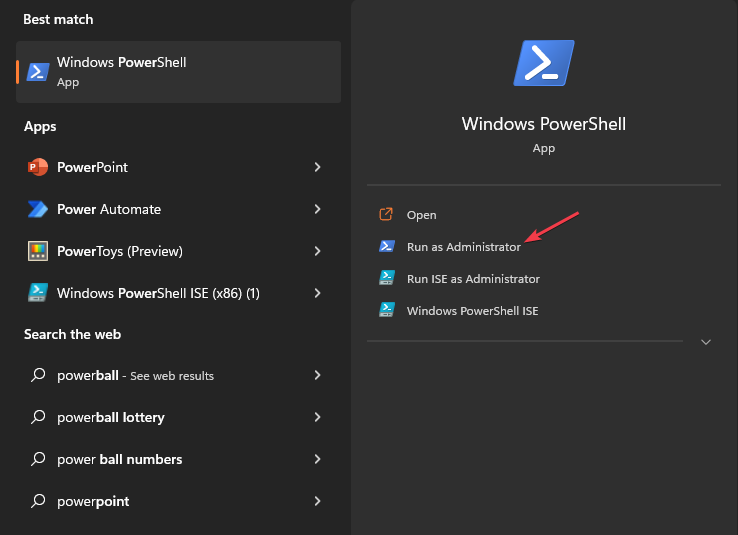738x535 pixels.
Task: Click the Search the web heading
Action: click(72, 334)
